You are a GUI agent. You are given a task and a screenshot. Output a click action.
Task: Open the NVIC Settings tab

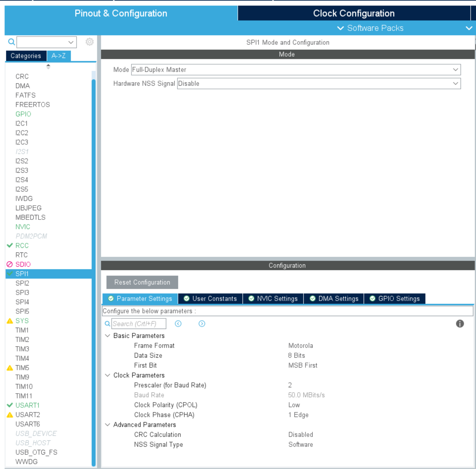[273, 299]
